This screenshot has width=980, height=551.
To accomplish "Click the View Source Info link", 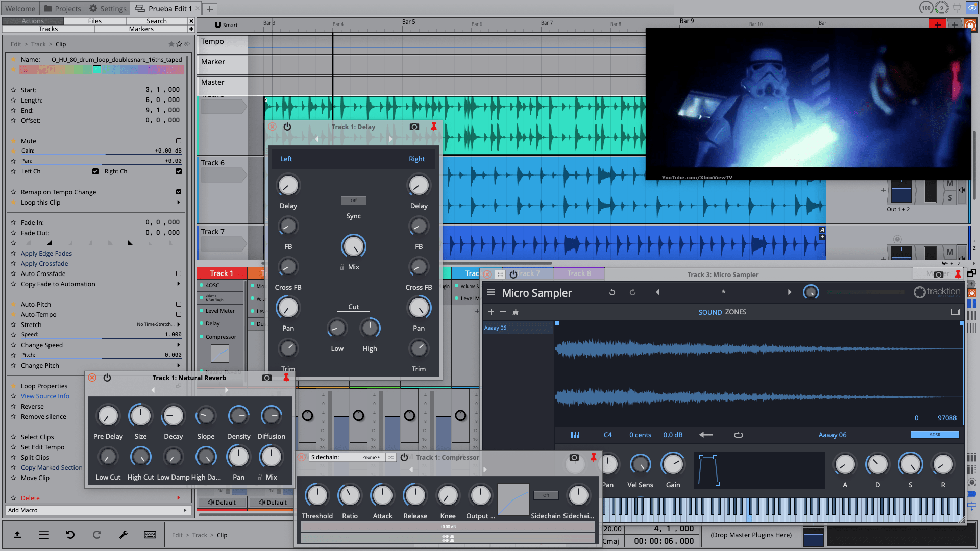I will [x=45, y=396].
